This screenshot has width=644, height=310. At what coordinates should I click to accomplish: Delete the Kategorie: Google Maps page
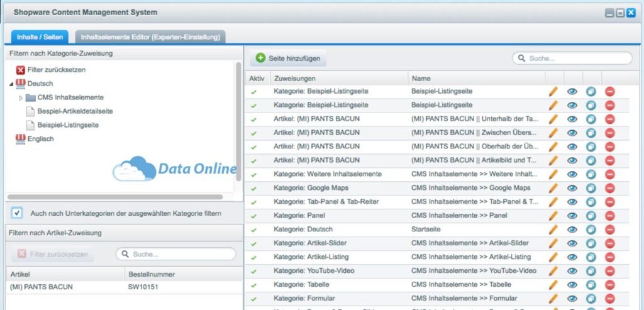[x=610, y=188]
